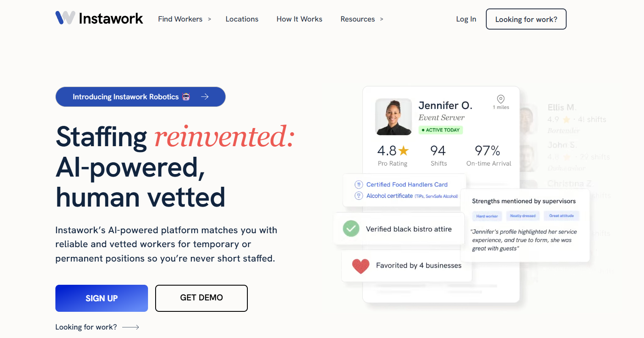Open the Find Workers menu
This screenshot has width=644, height=338.
click(180, 19)
